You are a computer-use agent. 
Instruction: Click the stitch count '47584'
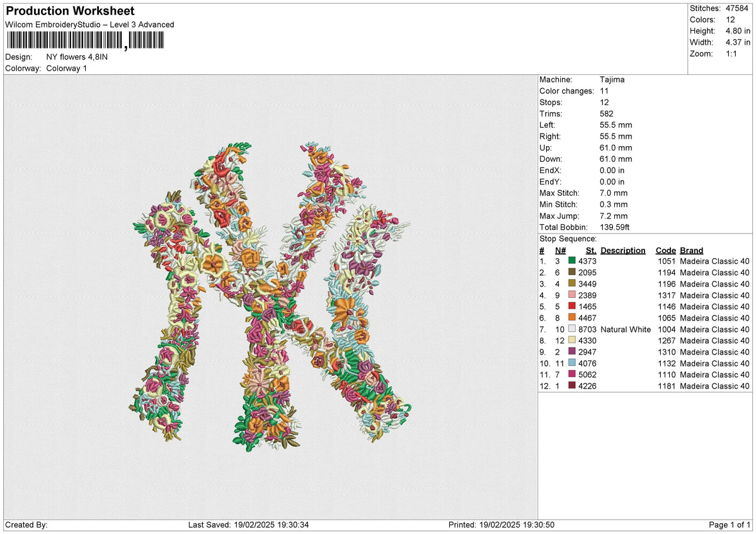[738, 8]
